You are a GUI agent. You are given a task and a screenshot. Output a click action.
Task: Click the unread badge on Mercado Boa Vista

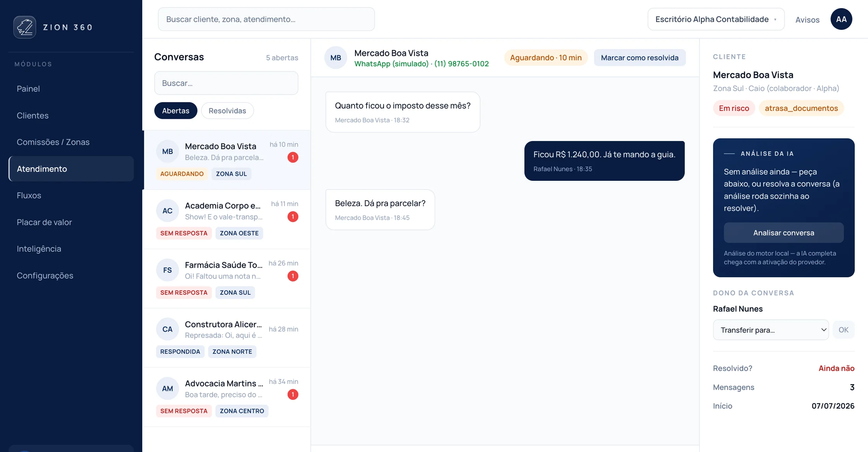tap(293, 157)
